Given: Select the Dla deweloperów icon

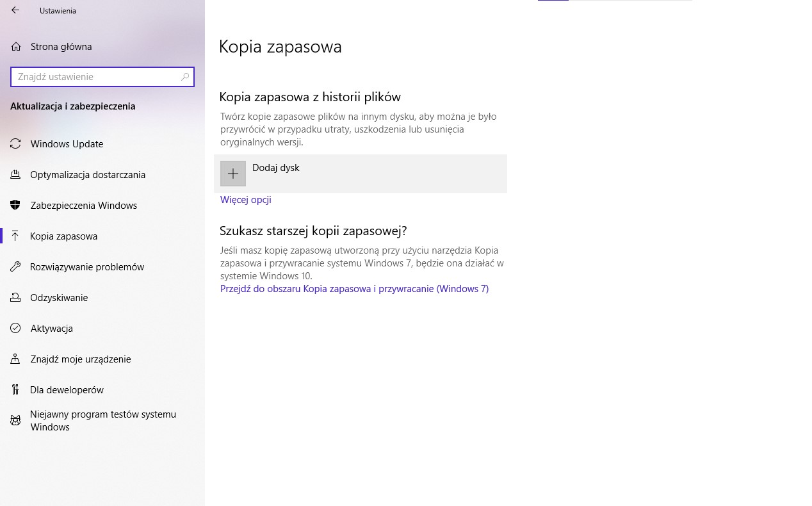Looking at the screenshot, I should [15, 389].
